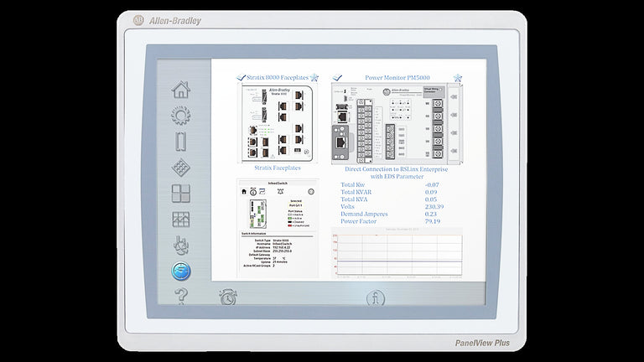Click the Switch Information section heading

click(x=253, y=234)
